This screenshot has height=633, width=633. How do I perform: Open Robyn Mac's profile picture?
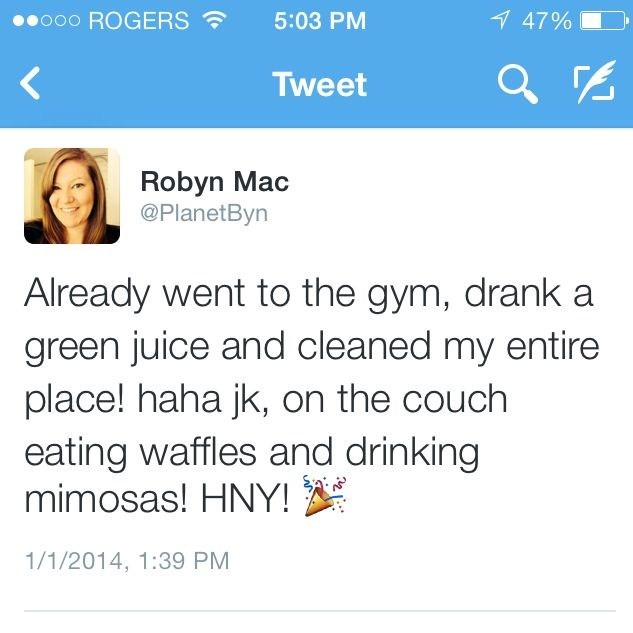72,196
